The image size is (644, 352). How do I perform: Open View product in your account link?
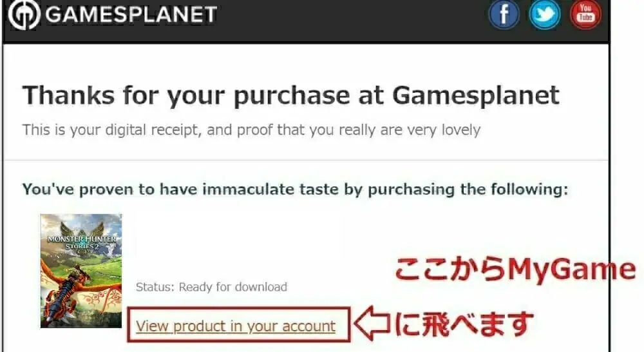pos(236,326)
